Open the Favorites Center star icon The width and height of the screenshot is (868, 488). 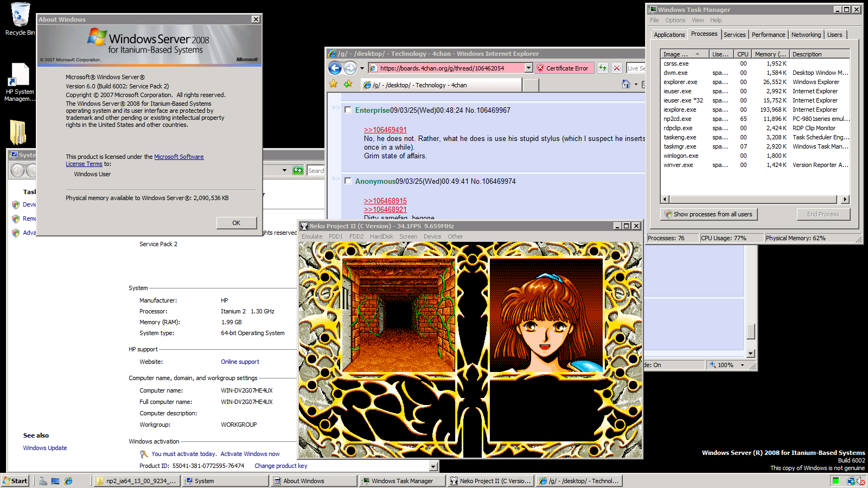click(334, 84)
